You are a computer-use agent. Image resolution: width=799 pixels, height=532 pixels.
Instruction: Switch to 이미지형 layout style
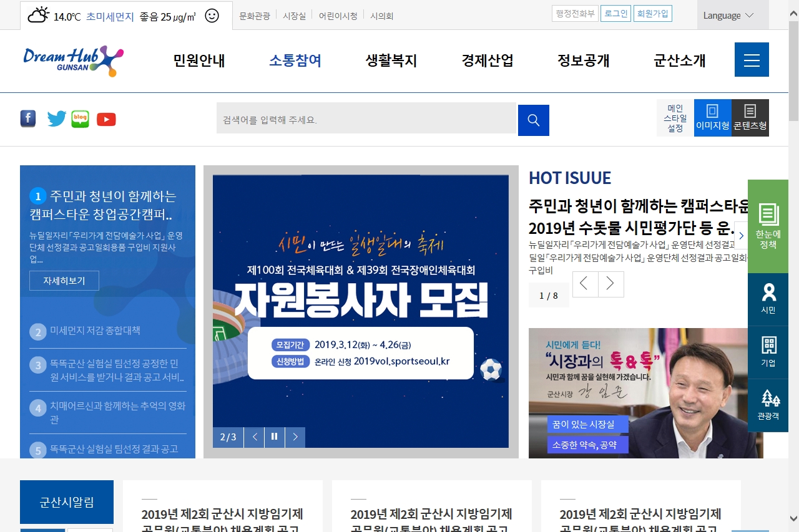click(x=712, y=118)
